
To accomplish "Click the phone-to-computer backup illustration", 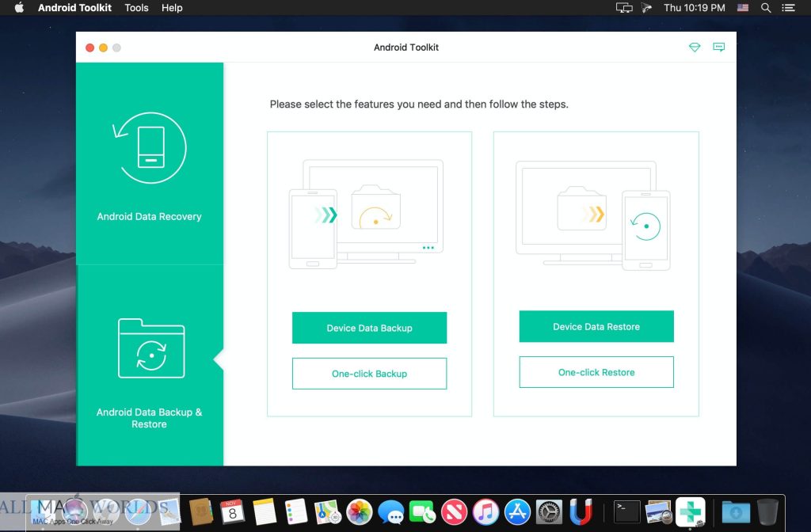I will click(366, 214).
